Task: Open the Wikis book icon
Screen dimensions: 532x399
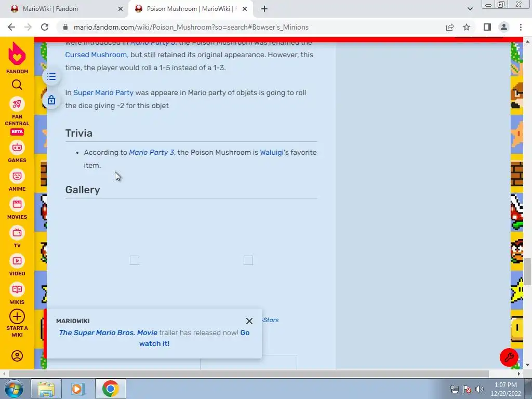Action: point(17,289)
